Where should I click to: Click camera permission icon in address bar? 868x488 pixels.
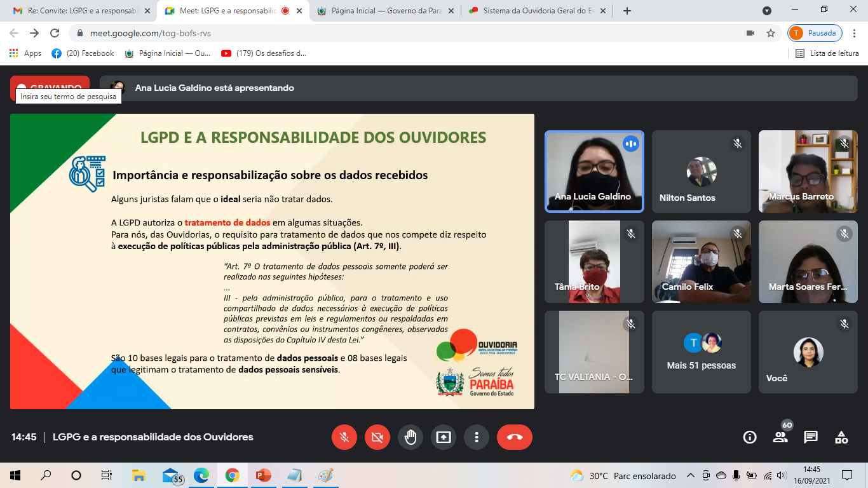[750, 33]
